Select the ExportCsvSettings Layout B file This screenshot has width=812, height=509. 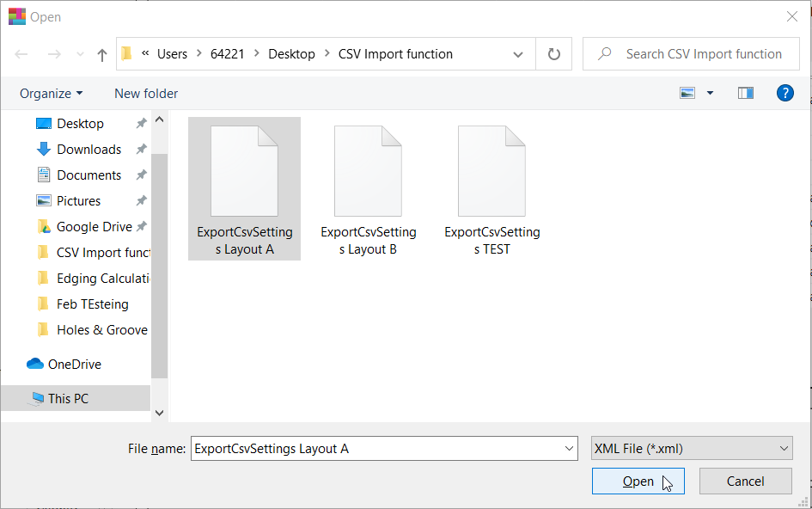pyautogui.click(x=369, y=188)
